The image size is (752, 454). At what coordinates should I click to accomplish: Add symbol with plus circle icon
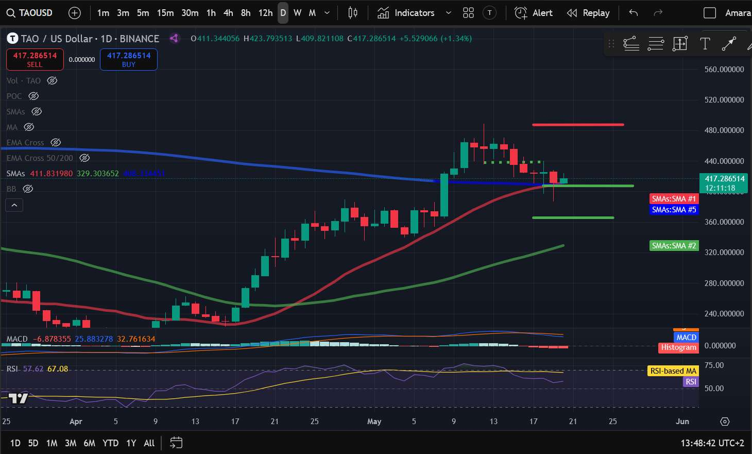[x=75, y=13]
